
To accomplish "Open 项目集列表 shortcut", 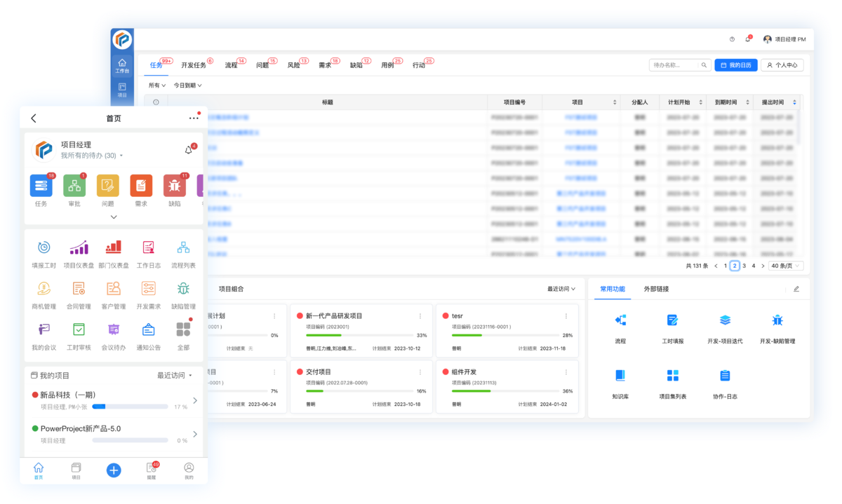I will click(x=672, y=376).
